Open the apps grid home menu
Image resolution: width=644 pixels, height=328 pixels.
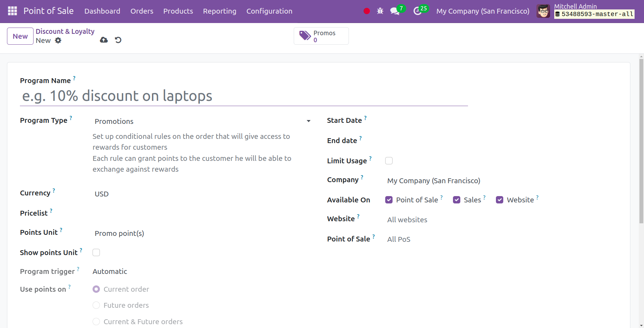(12, 11)
